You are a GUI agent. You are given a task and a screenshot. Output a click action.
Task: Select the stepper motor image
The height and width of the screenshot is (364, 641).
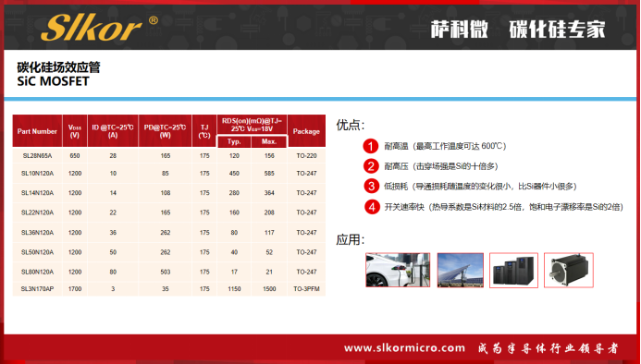click(569, 270)
